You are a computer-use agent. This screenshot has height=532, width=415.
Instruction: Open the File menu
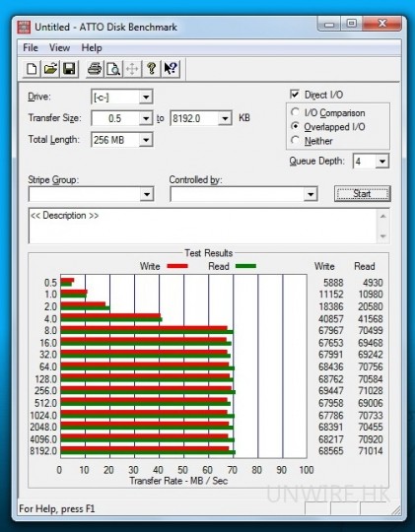31,47
